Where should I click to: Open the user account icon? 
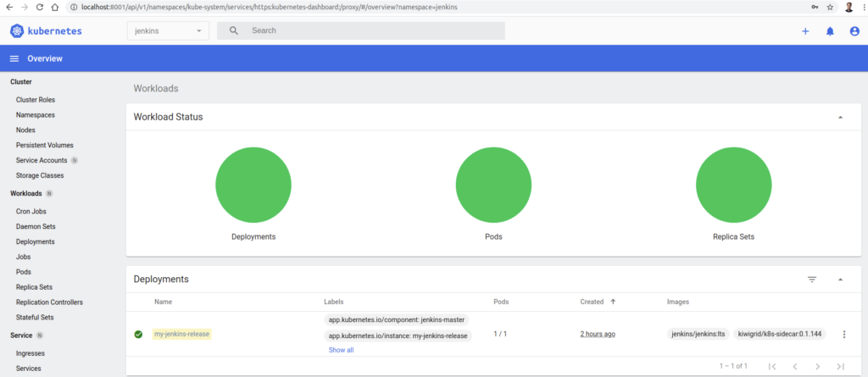854,30
